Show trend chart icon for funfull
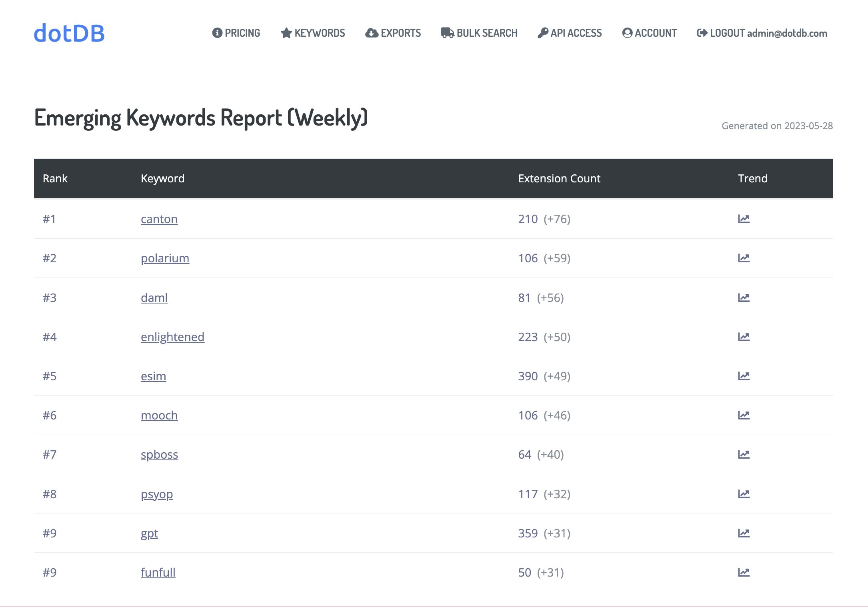 (743, 572)
